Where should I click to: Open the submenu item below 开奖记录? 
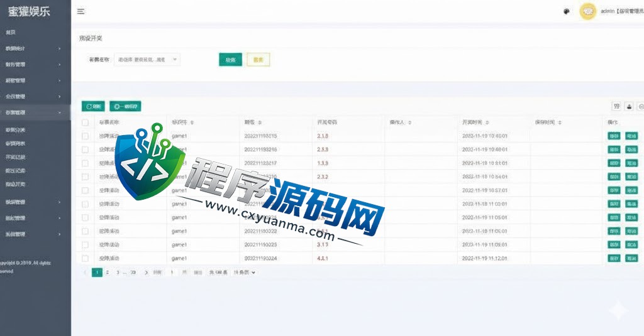coord(35,171)
